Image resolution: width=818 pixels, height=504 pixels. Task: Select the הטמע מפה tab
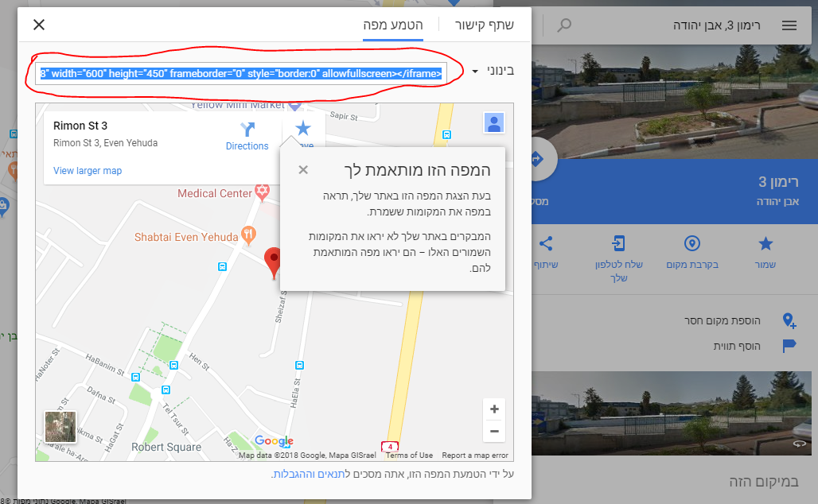point(393,25)
